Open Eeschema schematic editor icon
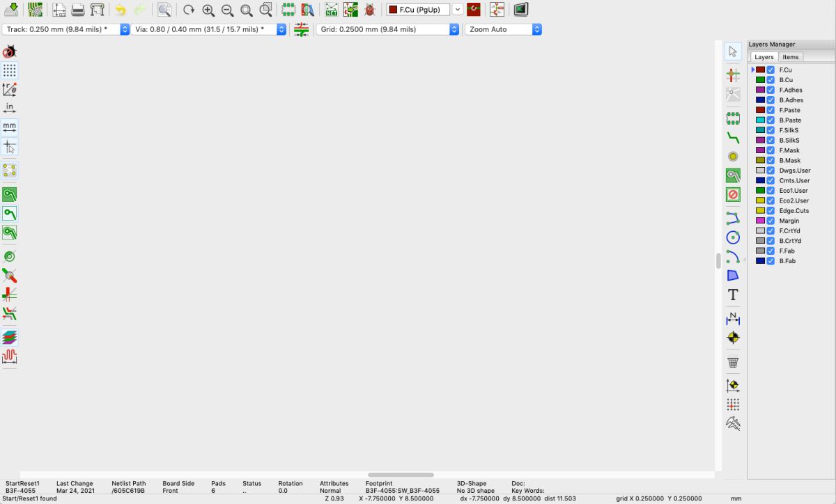Image resolution: width=836 pixels, height=504 pixels. tap(497, 10)
